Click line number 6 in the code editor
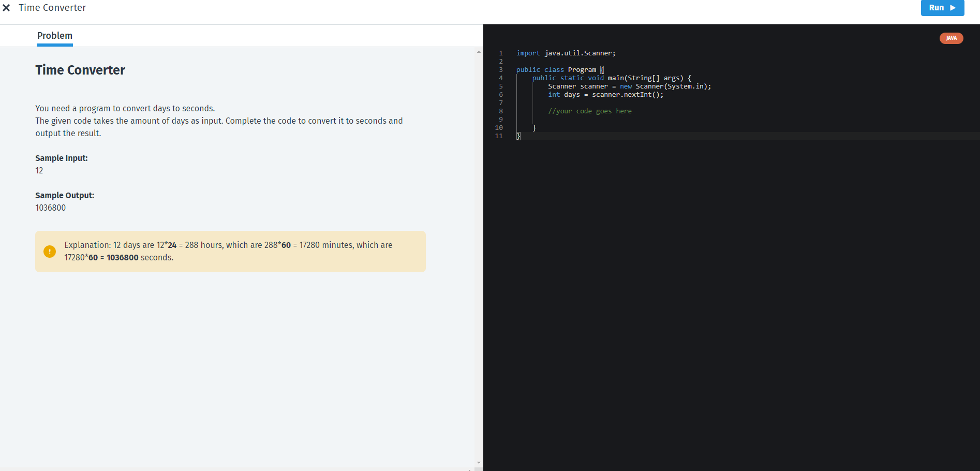Image resolution: width=980 pixels, height=471 pixels. pos(500,95)
